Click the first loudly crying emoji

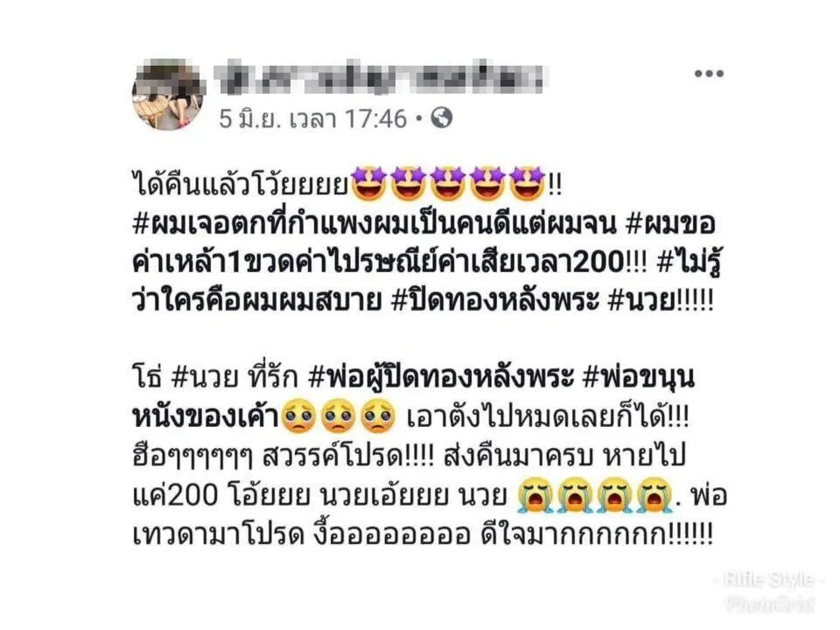535,494
